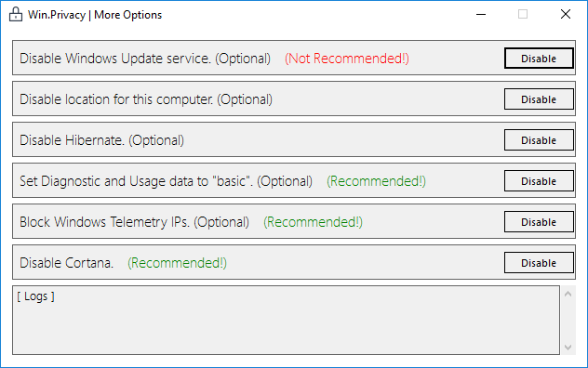
Task: Click the Disable Windows Update service label
Action: (x=145, y=59)
